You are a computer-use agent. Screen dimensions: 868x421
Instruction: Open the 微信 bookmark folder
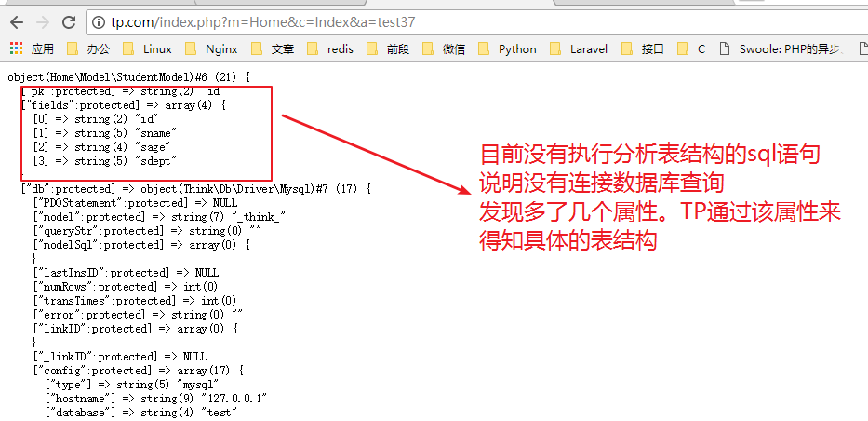pos(444,48)
